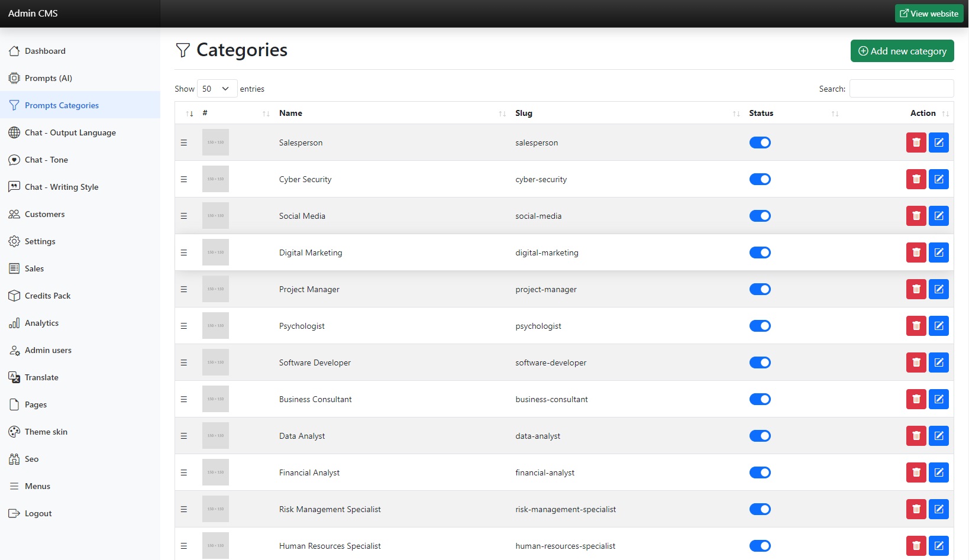Viewport: 969px width, 560px height.
Task: Delete the Salesperson category
Action: (916, 143)
